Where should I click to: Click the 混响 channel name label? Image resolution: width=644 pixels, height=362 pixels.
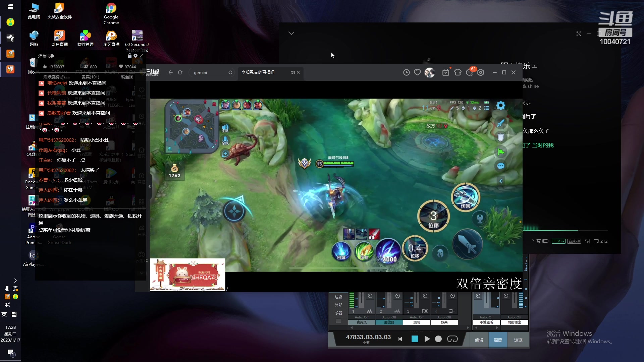coord(417,322)
